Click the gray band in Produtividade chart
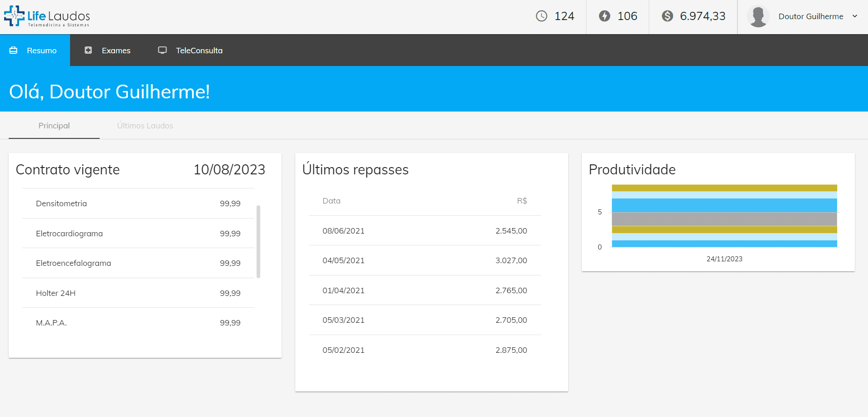The image size is (868, 417). [724, 219]
